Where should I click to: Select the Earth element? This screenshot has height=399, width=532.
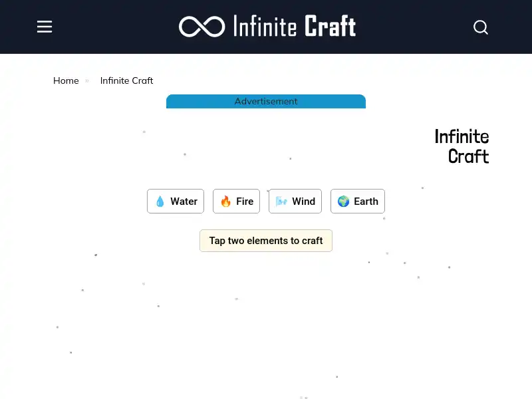tap(358, 201)
